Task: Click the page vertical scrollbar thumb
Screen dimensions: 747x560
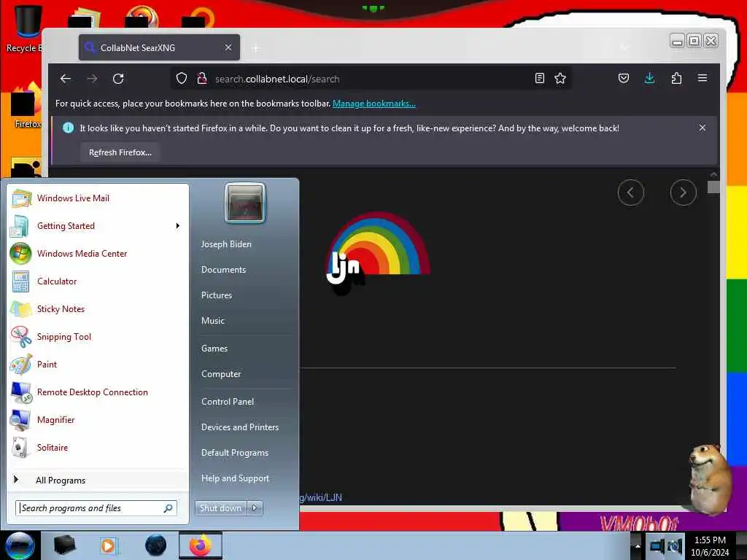Action: click(713, 187)
